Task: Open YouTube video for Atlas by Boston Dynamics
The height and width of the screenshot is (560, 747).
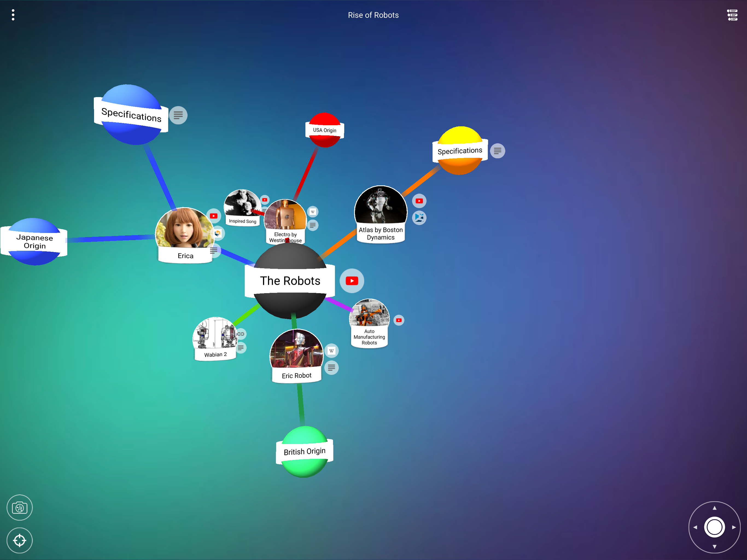Action: point(419,201)
